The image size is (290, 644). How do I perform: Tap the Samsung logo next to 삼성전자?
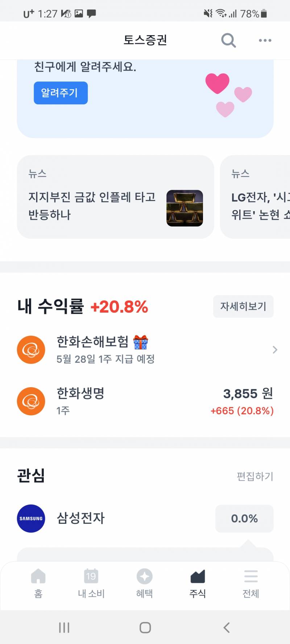pyautogui.click(x=31, y=519)
